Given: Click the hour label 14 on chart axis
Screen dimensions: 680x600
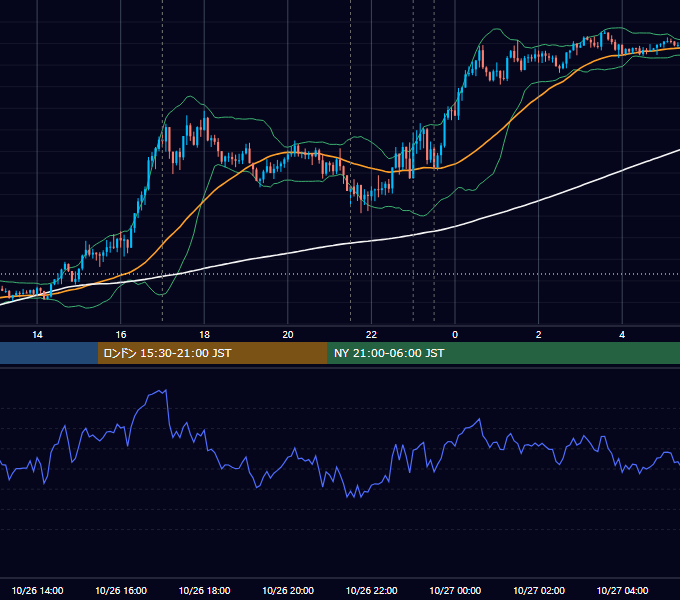Looking at the screenshot, I should point(37,335).
